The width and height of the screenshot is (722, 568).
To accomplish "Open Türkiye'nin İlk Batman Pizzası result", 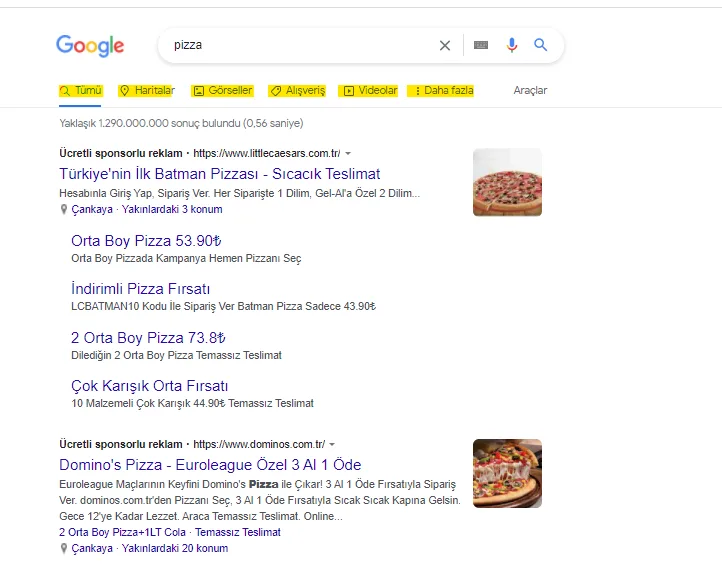I will point(220,174).
